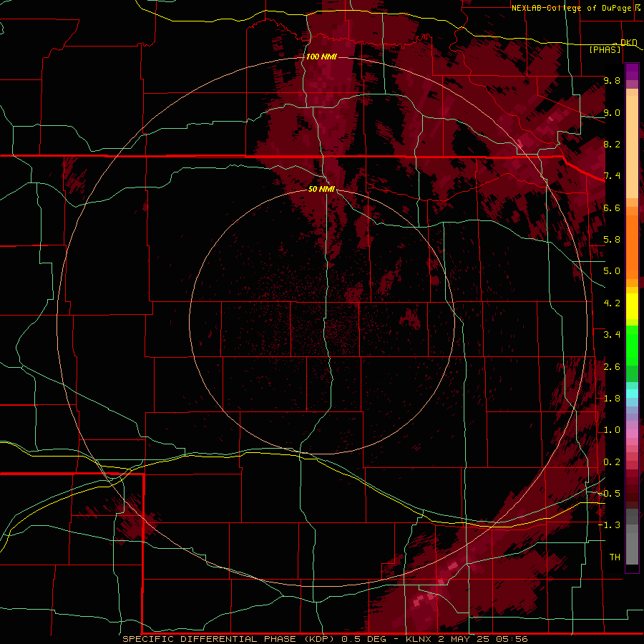The image size is (644, 644).
Task: Click the SPECIFIC DIFFERENTIAL PHASE (KDP) caption
Action: (x=228, y=639)
